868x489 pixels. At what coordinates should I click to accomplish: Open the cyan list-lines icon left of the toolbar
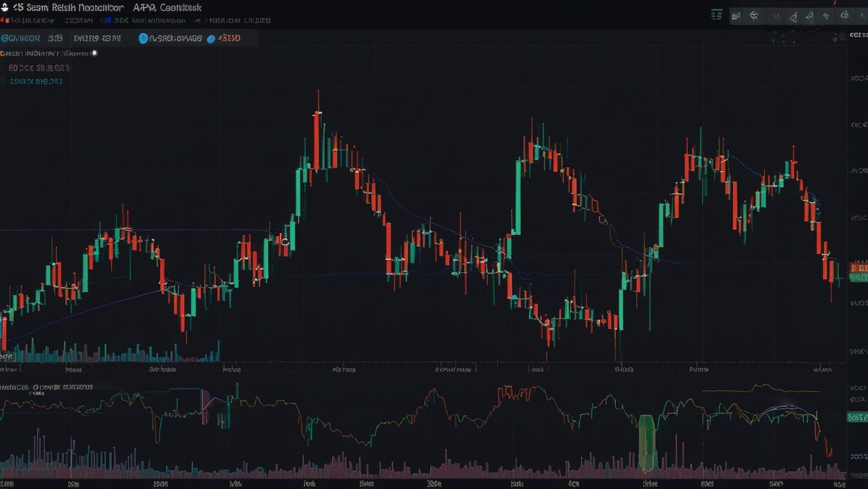(x=717, y=15)
